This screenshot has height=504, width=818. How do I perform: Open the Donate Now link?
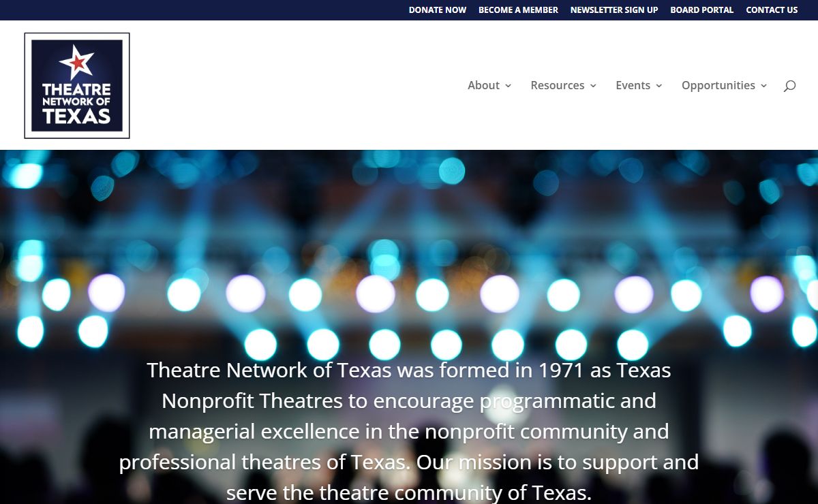438,10
